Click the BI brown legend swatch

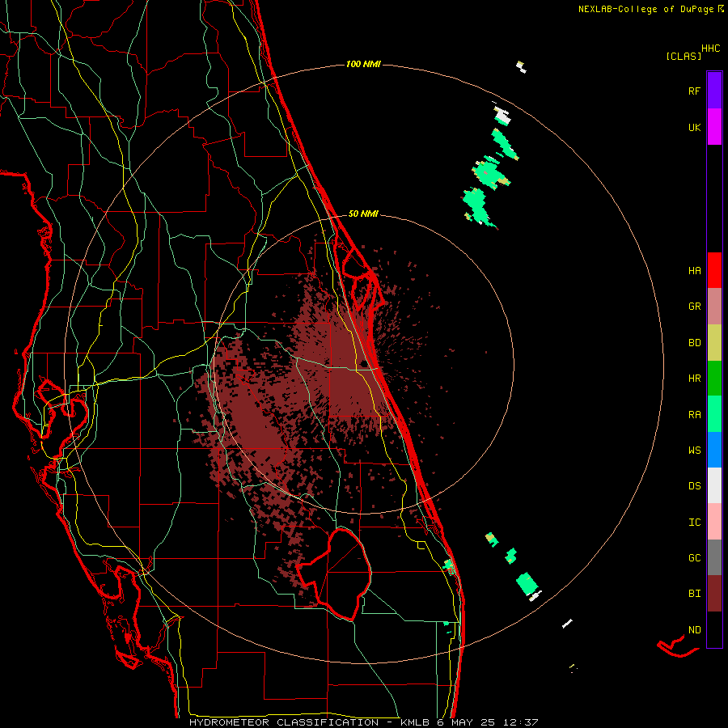click(x=714, y=594)
